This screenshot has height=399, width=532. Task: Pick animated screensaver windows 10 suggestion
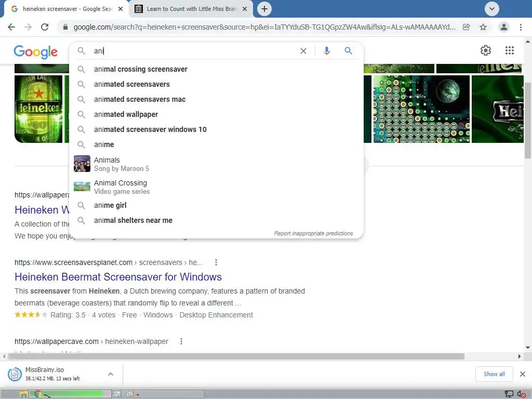click(216, 129)
